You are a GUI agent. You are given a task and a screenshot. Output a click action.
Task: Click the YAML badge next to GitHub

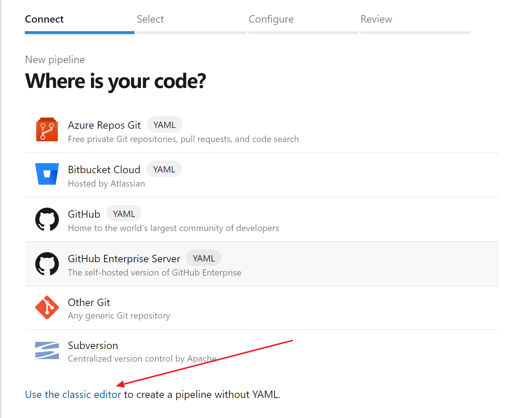point(124,214)
